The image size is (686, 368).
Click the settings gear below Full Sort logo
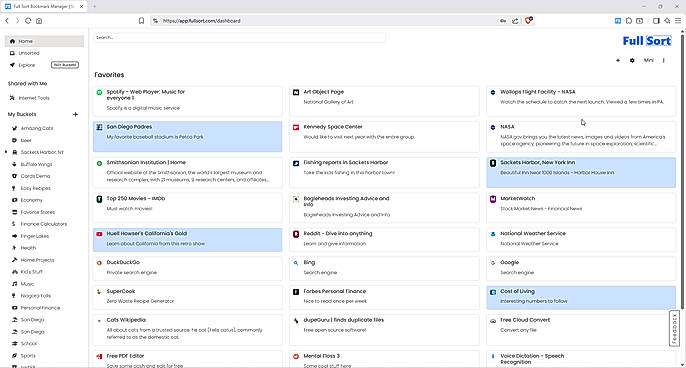point(632,60)
